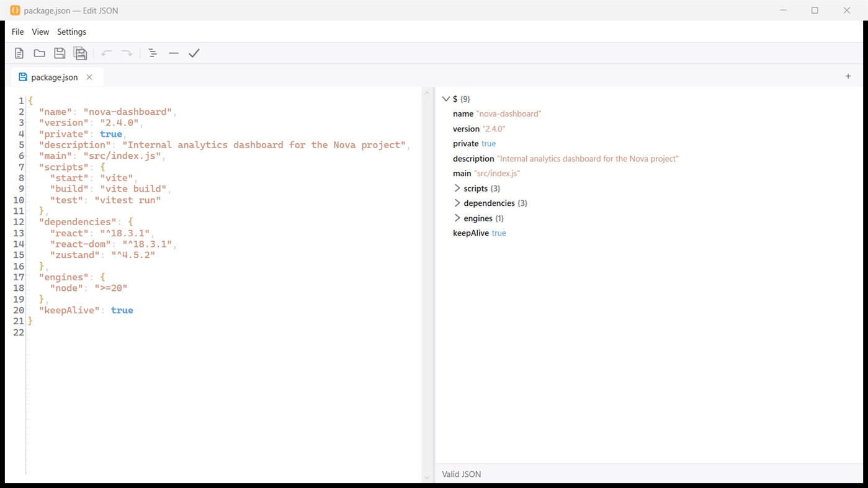Click the editor scrollbar up arrow

tap(426, 93)
